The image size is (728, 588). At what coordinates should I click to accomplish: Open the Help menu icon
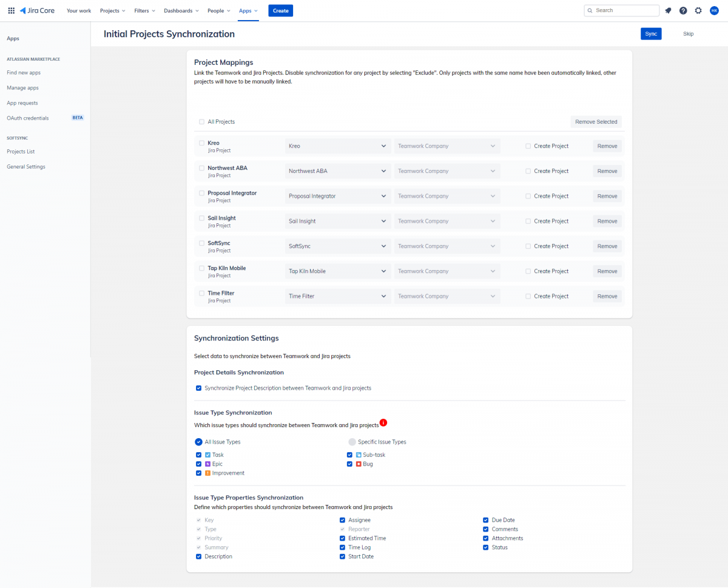pyautogui.click(x=683, y=10)
